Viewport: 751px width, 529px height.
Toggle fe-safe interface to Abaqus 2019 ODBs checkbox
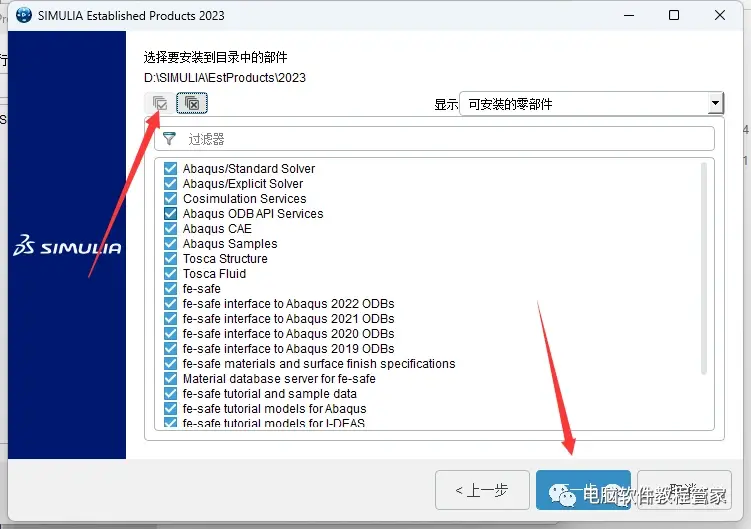point(171,348)
